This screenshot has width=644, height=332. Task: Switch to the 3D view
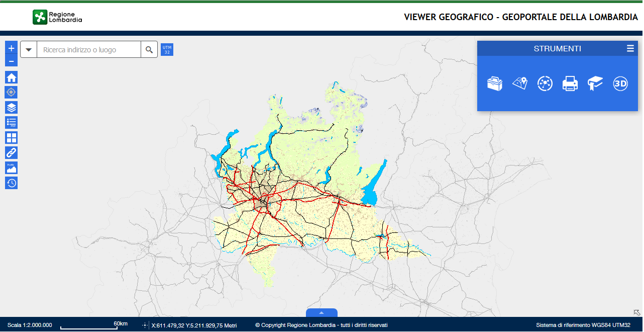620,84
